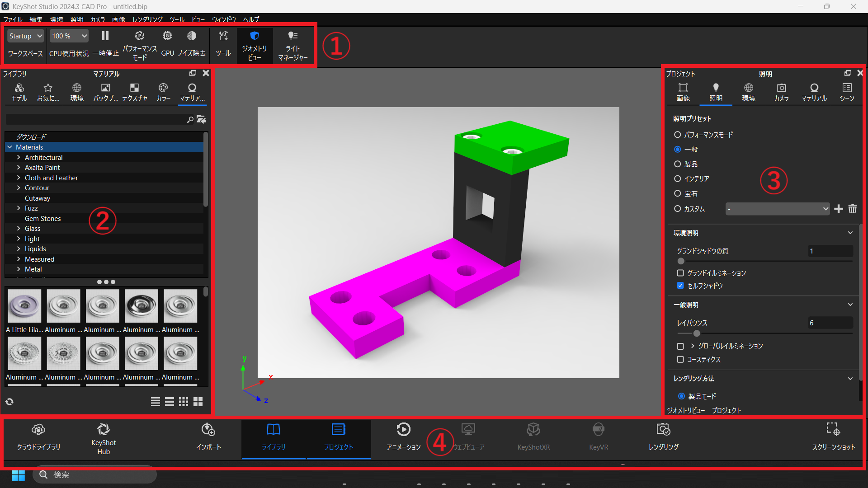The width and height of the screenshot is (868, 488).
Task: Open the ファイル menu
Action: [x=13, y=19]
